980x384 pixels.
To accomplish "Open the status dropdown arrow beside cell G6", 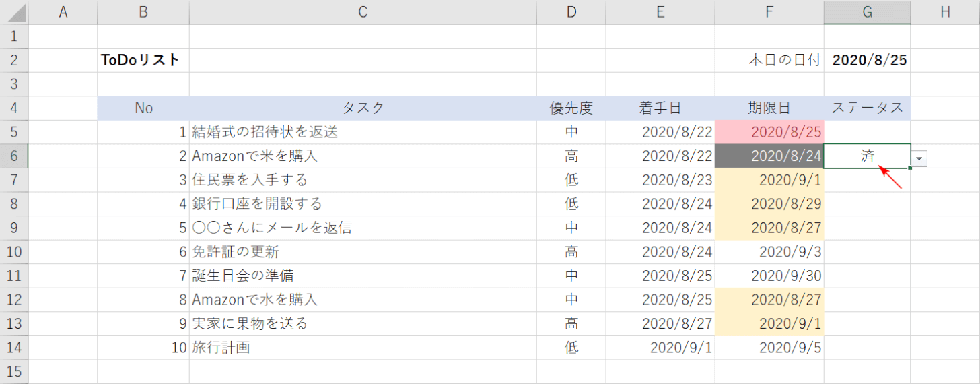I will click(920, 158).
